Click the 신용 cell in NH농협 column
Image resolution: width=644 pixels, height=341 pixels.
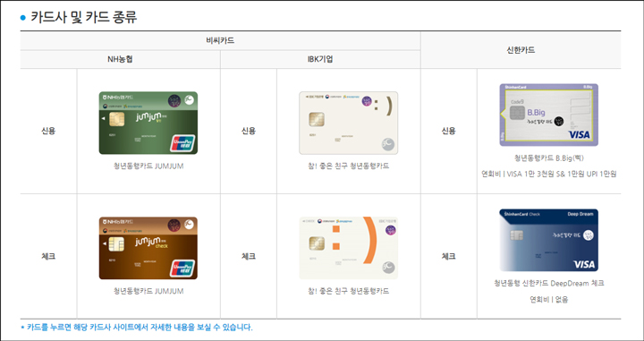(x=48, y=131)
